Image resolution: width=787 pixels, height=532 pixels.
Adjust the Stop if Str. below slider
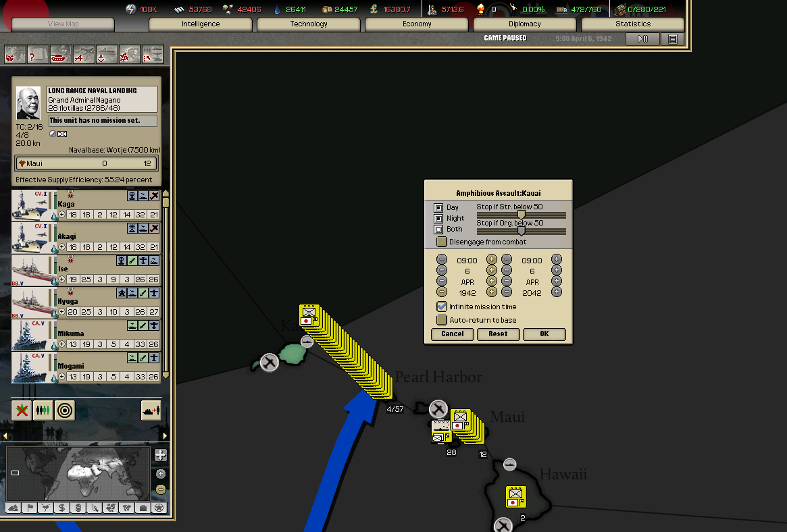coord(521,215)
